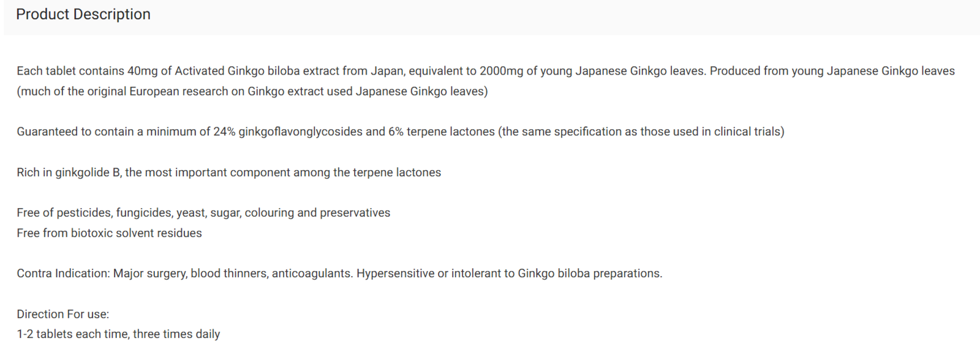The image size is (980, 355).
Task: Click the Product Description heading
Action: click(83, 14)
